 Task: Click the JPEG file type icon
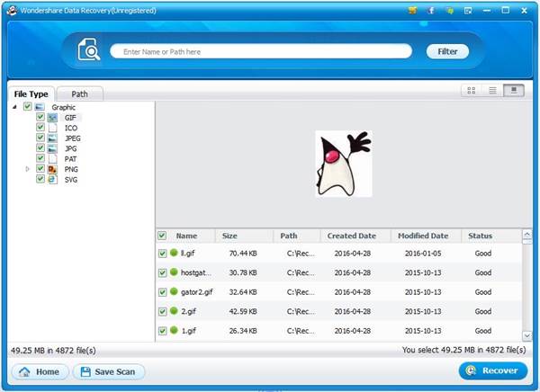pyautogui.click(x=52, y=138)
